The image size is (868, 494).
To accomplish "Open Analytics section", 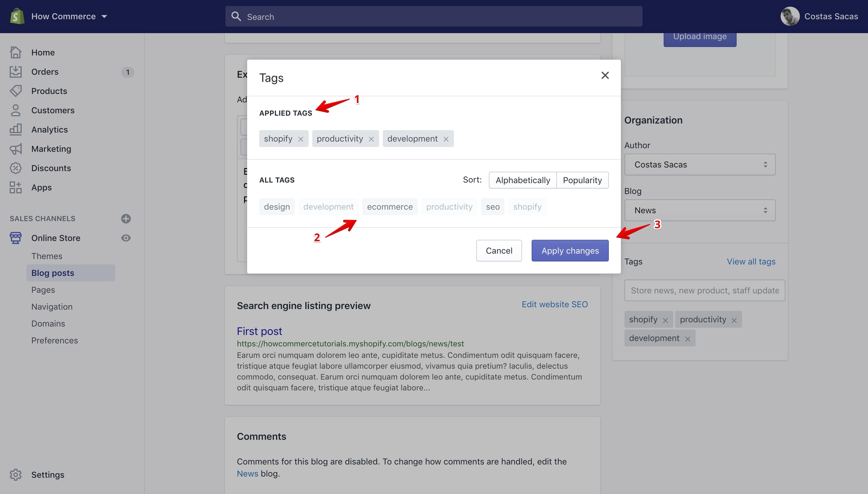I will [49, 129].
